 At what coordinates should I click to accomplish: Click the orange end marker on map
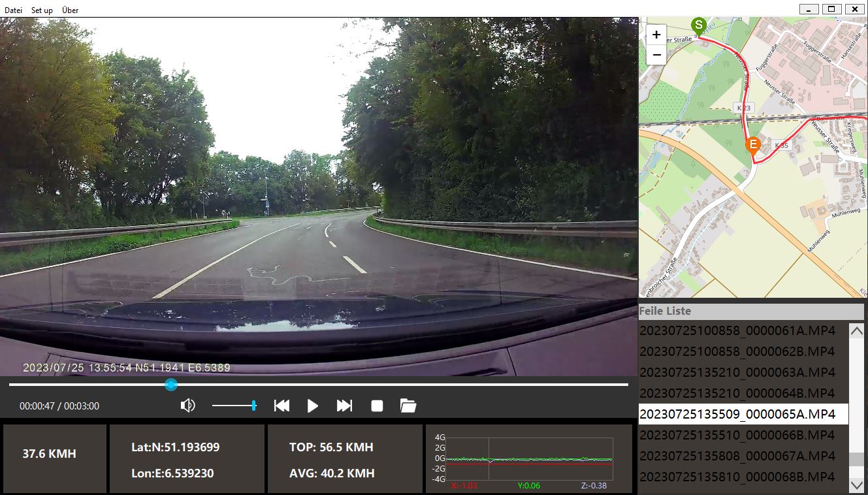pos(753,145)
